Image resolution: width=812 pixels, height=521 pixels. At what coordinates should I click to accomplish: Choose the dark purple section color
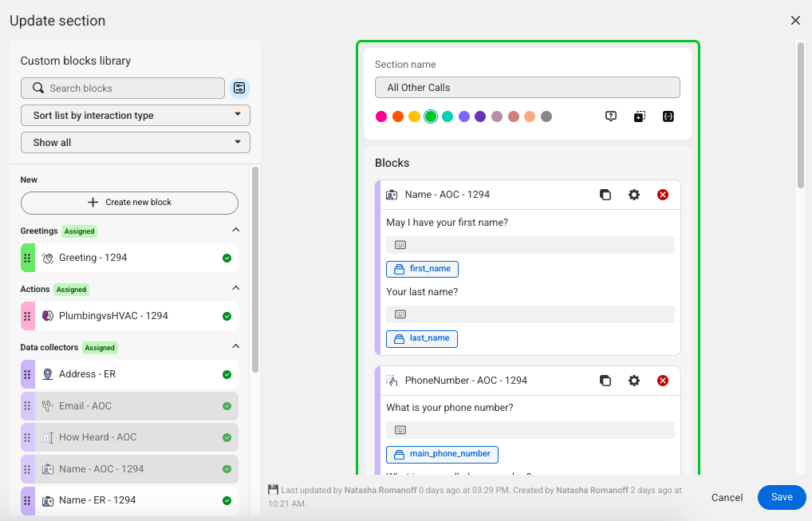pyautogui.click(x=480, y=116)
